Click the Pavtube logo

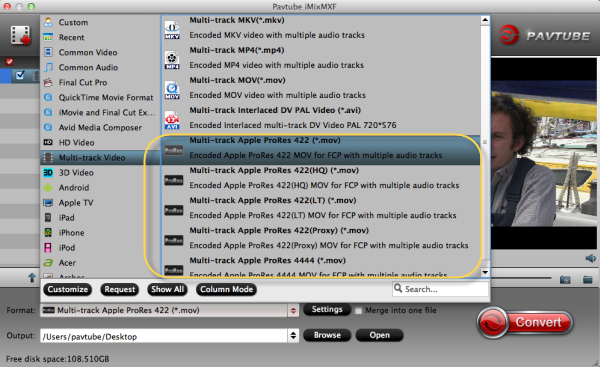pyautogui.click(x=545, y=35)
